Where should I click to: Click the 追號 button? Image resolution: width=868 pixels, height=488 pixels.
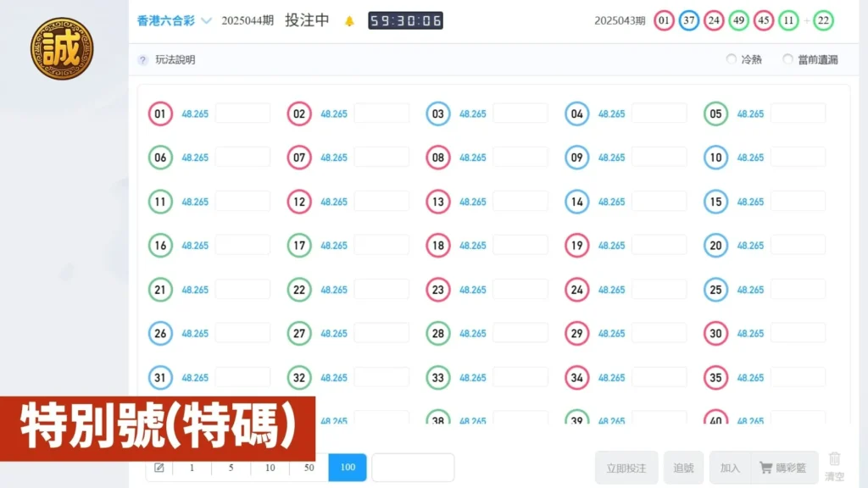tap(684, 468)
